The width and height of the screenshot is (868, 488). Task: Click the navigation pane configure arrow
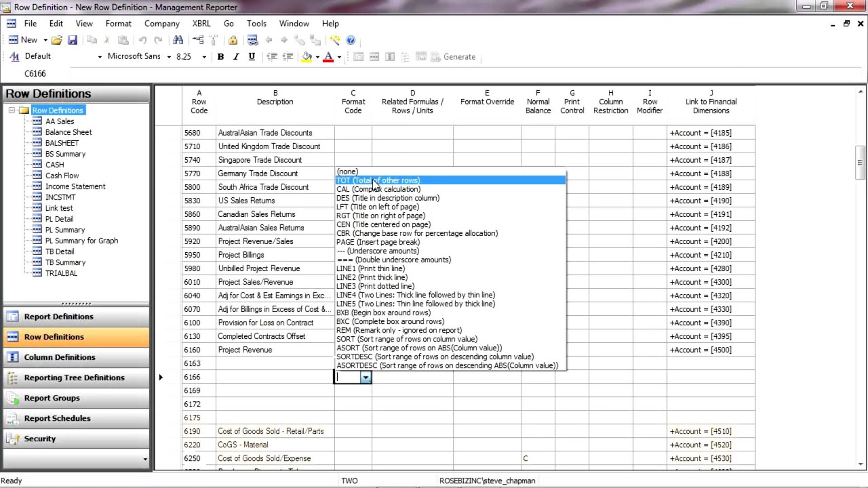tap(144, 459)
